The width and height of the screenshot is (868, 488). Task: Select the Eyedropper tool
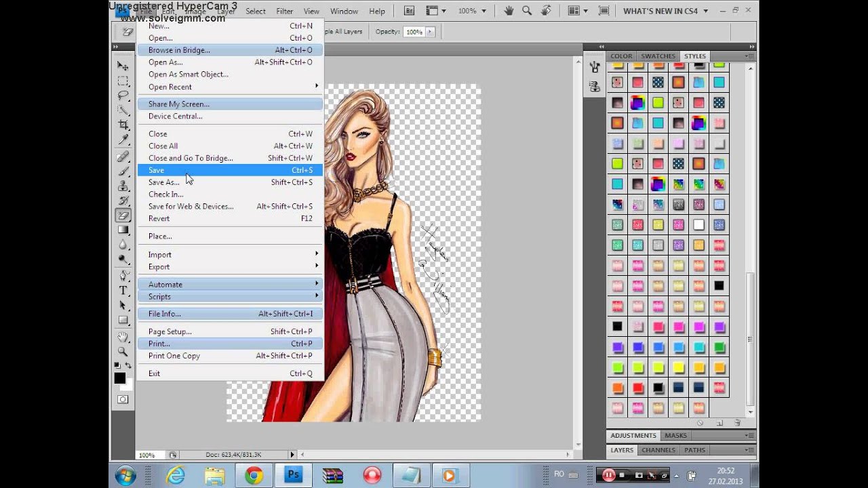(x=123, y=140)
